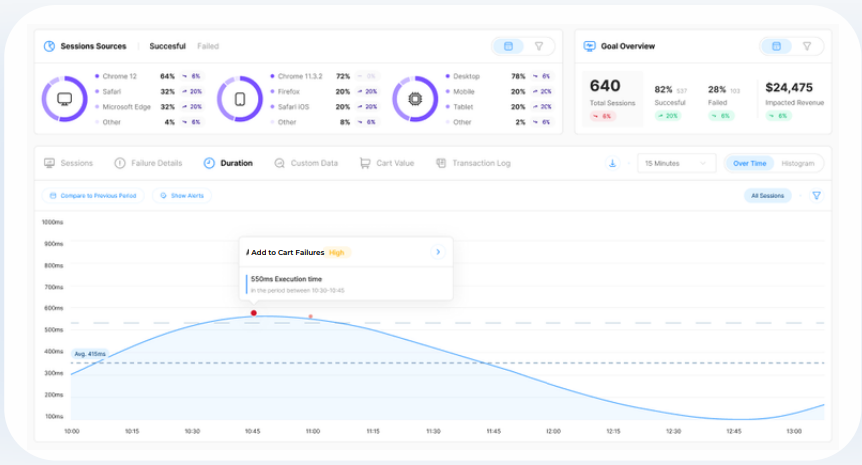Open filter in Goal Overview panel
Screen dimensions: 862x465
[x=806, y=46]
